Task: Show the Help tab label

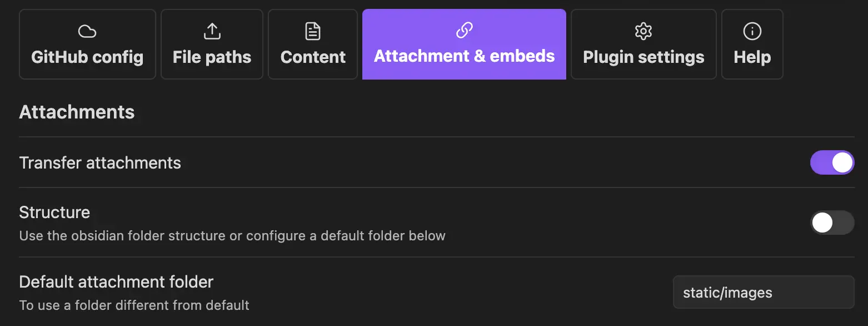Action: [x=752, y=57]
